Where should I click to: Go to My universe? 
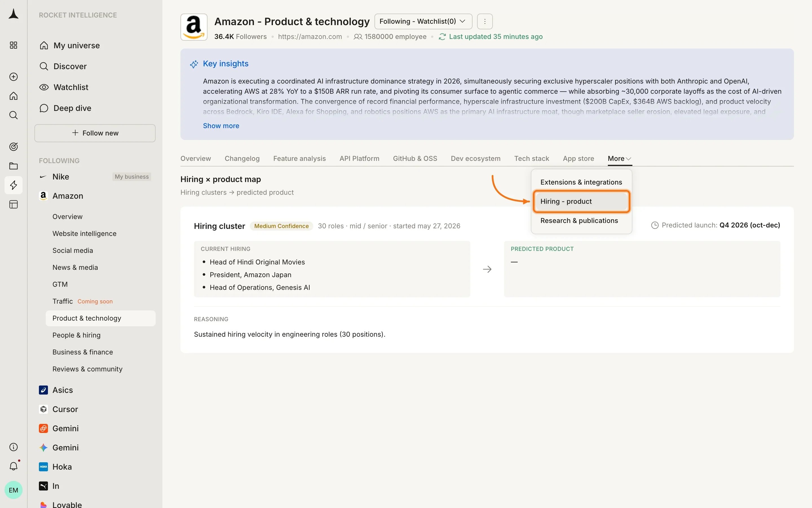coord(76,45)
